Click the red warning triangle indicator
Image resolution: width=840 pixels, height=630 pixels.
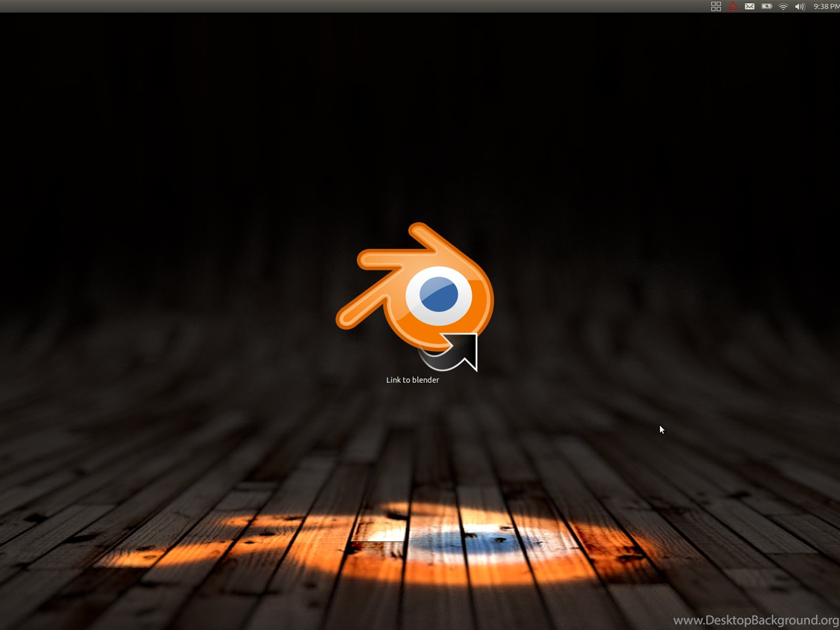tap(733, 6)
